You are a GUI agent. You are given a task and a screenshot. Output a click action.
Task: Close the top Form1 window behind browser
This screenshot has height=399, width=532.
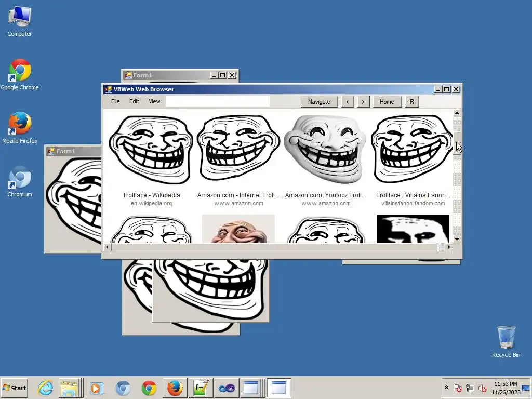pos(232,75)
